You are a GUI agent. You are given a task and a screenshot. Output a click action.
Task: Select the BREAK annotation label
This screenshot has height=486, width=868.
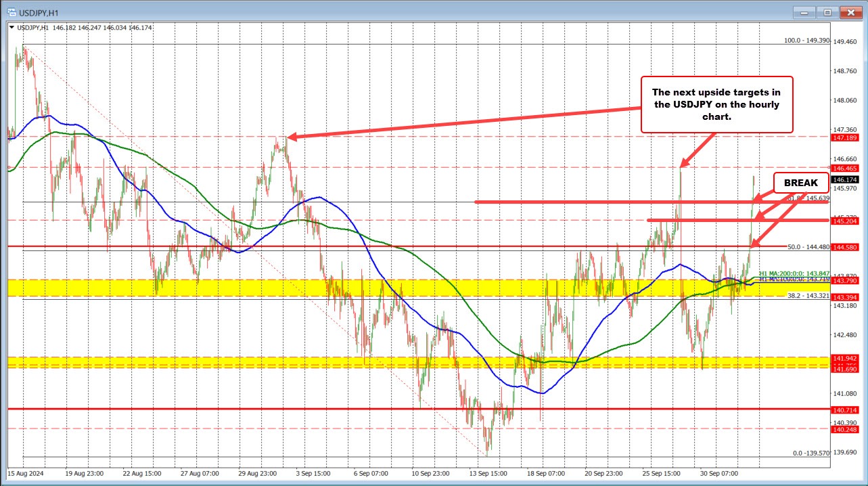click(800, 182)
